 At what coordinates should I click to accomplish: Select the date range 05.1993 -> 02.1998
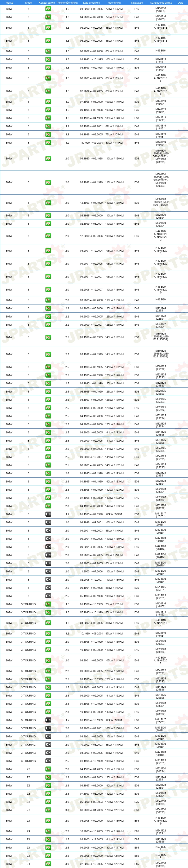coord(91,596)
